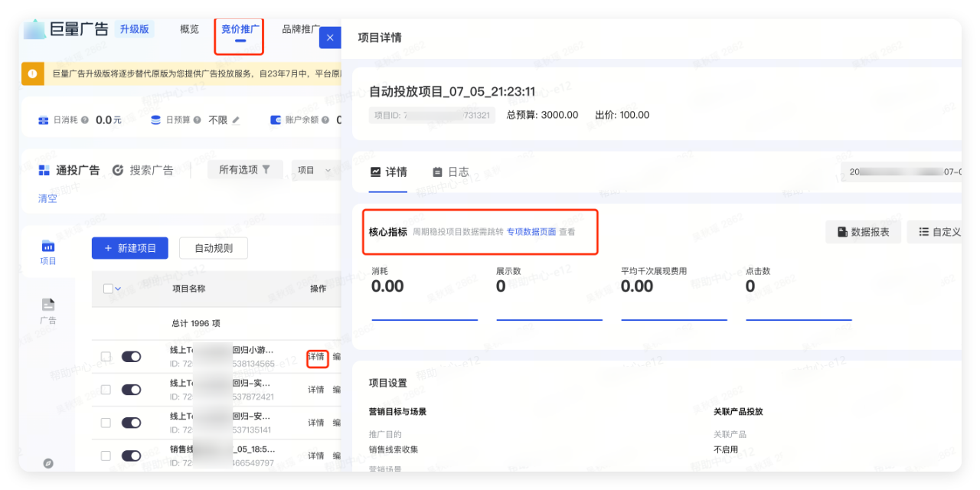Expand the arrow beside the select-all checkbox
Viewport: 980px width, 490px height.
click(118, 289)
